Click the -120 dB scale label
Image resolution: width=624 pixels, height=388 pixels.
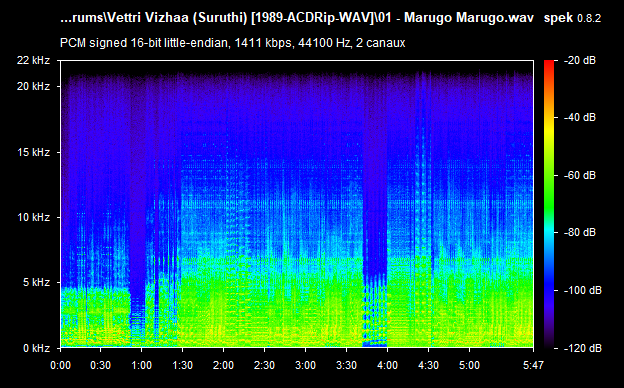coord(583,348)
